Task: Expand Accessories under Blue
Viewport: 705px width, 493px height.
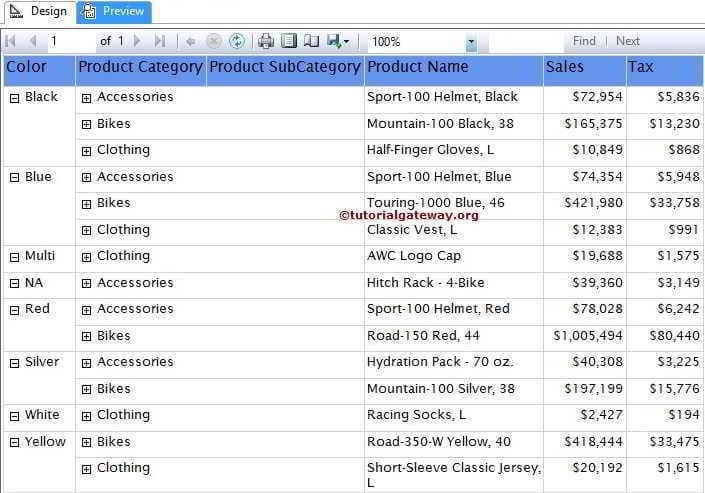Action: pyautogui.click(x=86, y=178)
